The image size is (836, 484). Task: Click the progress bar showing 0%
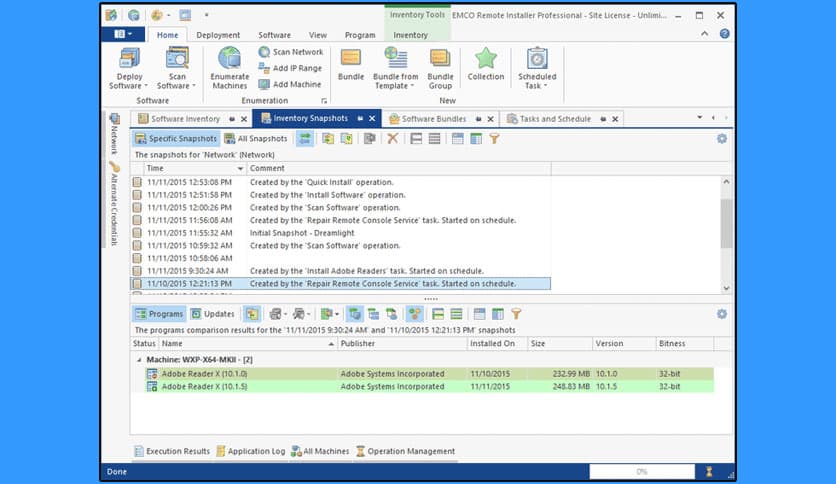(642, 472)
